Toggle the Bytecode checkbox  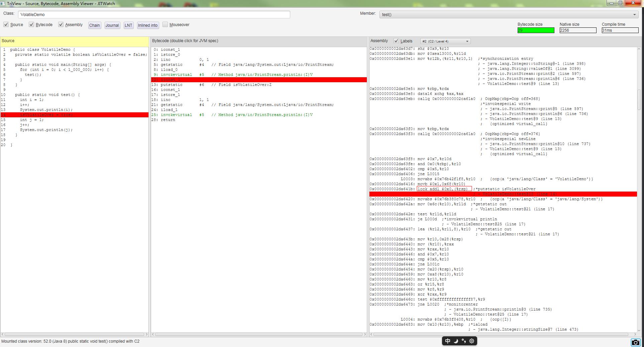click(31, 24)
